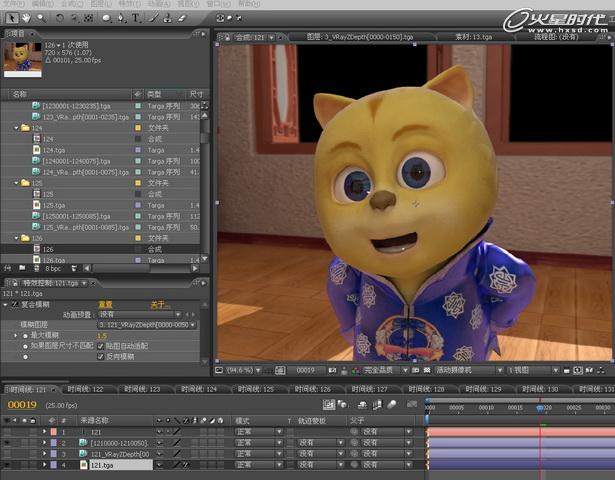Switch to the 时间线: 128 tab
This screenshot has height=480, width=615.
point(426,389)
